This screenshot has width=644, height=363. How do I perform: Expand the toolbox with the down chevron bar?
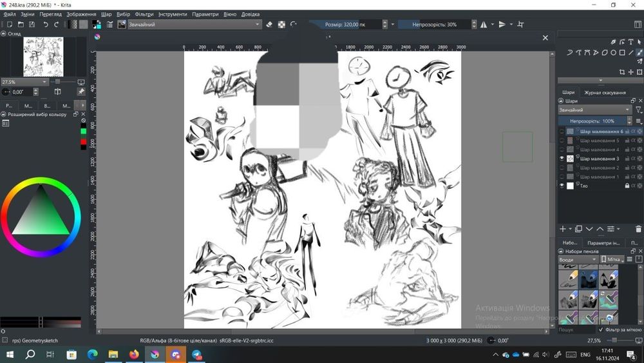point(600,81)
